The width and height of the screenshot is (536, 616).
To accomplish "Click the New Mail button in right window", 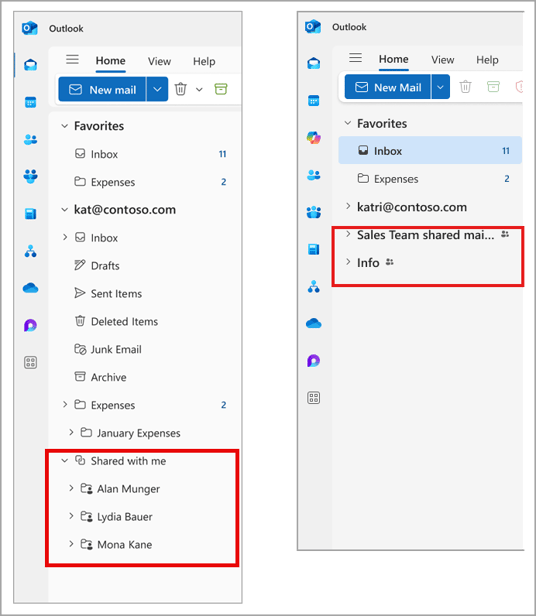I will (x=387, y=87).
